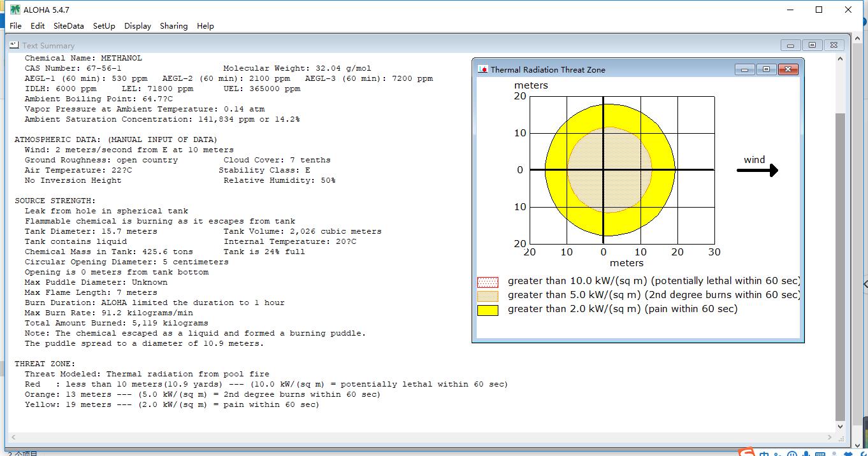This screenshot has height=456, width=868.
Task: Click the 'Relative Humidity: 50%' text
Action: point(280,180)
